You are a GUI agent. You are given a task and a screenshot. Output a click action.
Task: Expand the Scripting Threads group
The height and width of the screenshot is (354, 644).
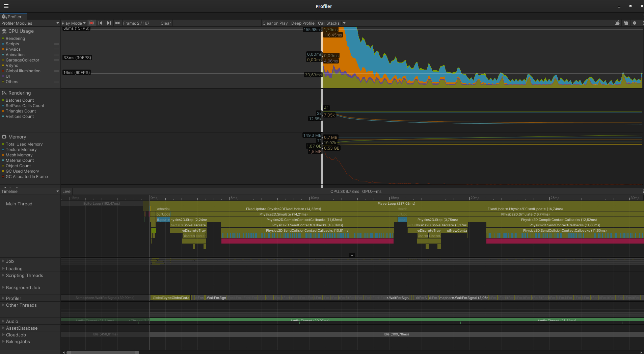[3, 275]
